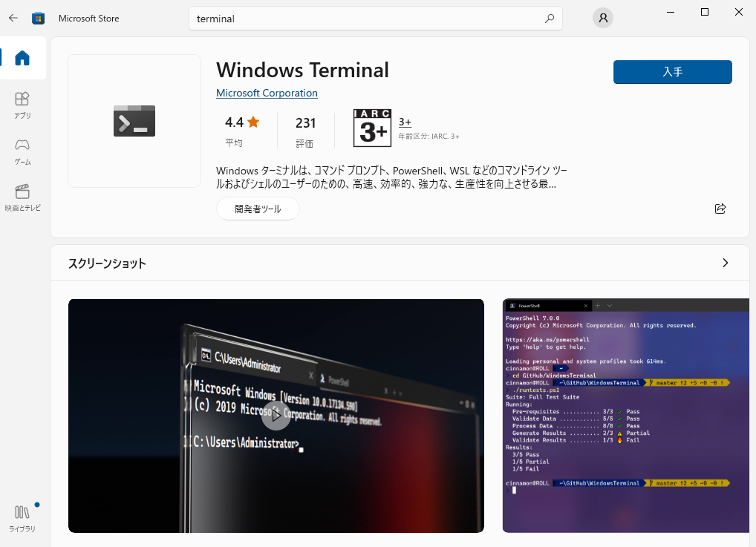756x547 pixels.
Task: Click the 4.4 average star rating
Action: coord(242,130)
